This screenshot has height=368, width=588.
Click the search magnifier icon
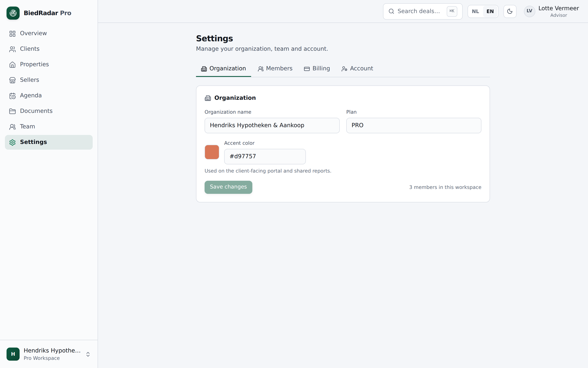(391, 11)
